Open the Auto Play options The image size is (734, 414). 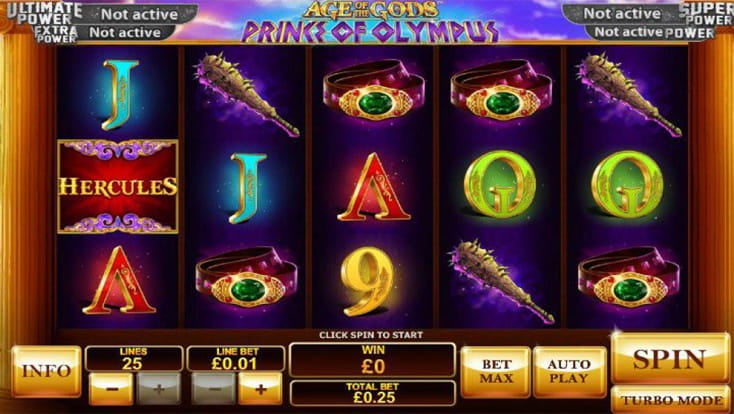click(x=569, y=371)
